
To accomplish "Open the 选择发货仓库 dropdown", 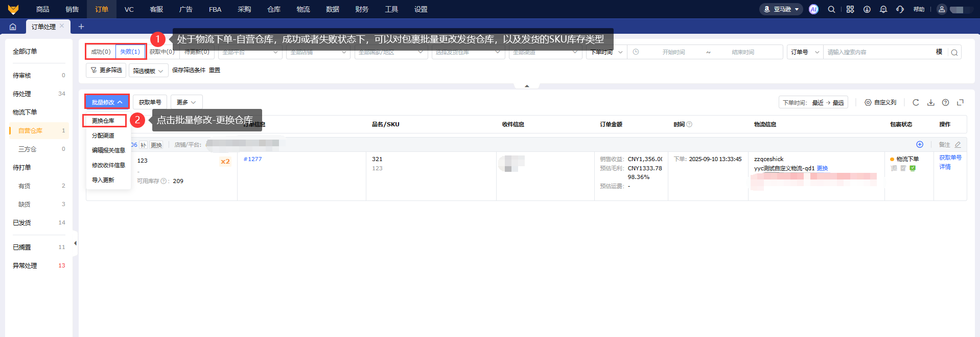I will point(468,52).
